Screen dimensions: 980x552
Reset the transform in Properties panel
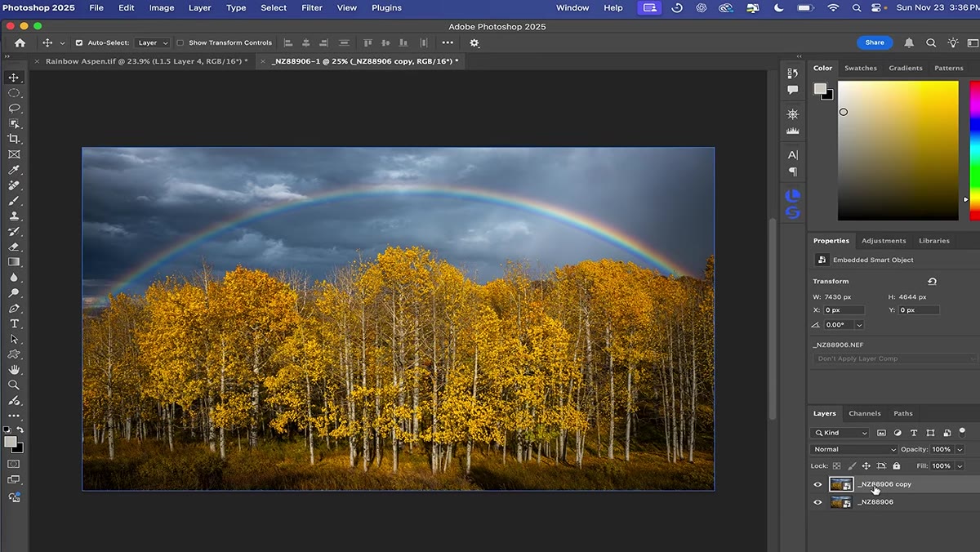pyautogui.click(x=932, y=281)
